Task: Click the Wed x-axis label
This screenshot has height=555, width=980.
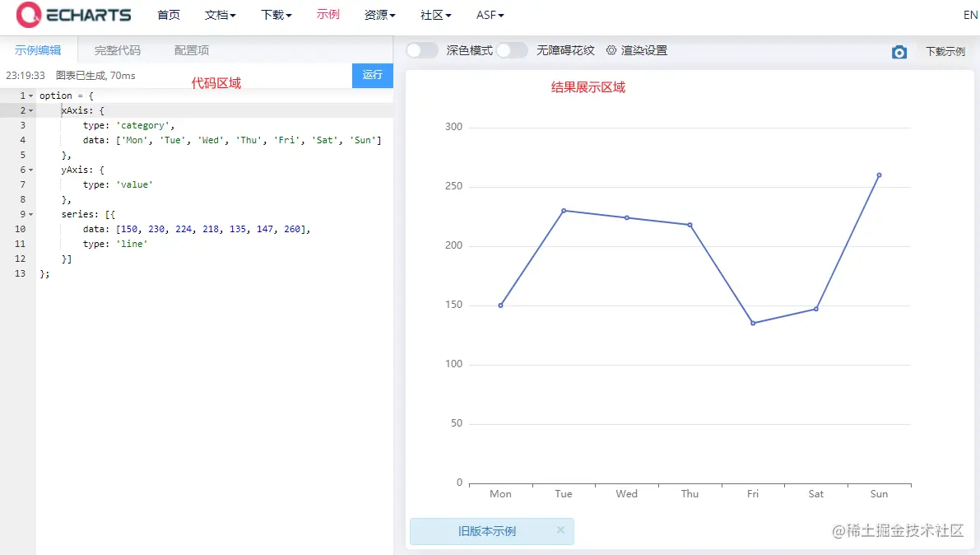Action: (x=627, y=494)
